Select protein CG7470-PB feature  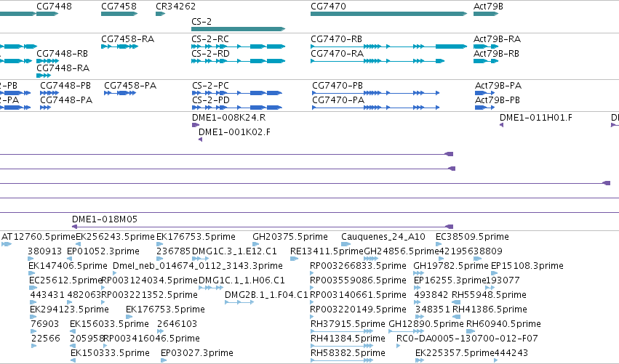click(375, 93)
